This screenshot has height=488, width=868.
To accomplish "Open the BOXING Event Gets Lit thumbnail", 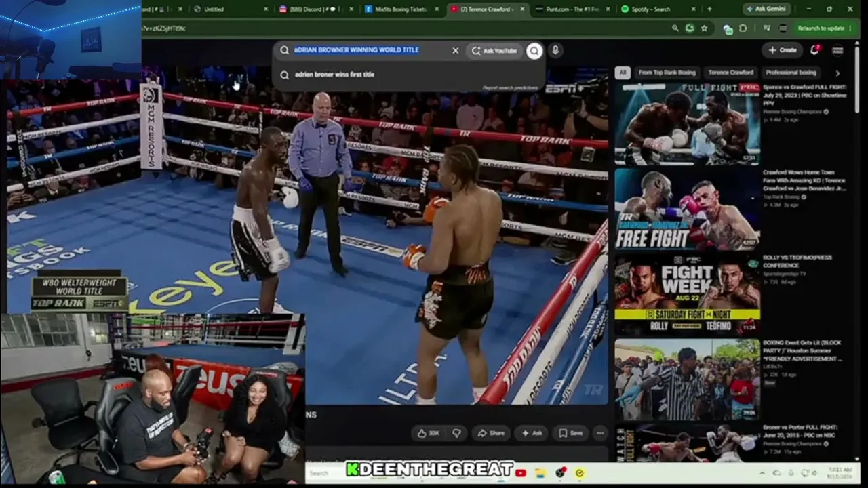I will (x=687, y=380).
